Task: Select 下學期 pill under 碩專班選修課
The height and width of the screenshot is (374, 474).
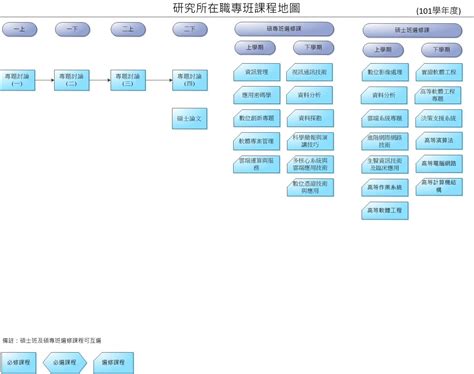Action: click(x=313, y=48)
